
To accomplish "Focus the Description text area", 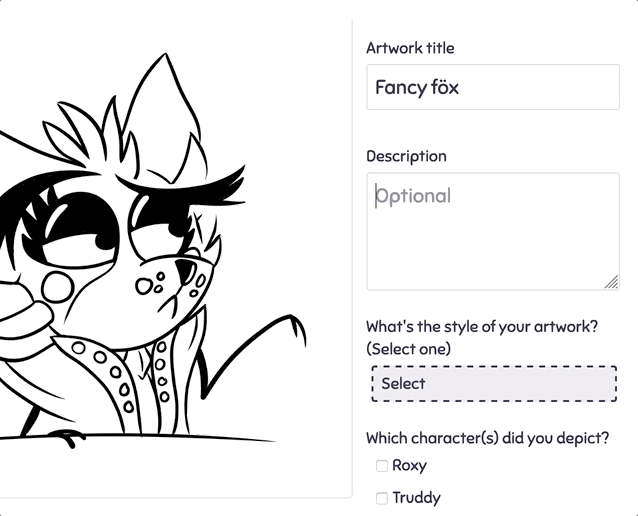I will (493, 231).
